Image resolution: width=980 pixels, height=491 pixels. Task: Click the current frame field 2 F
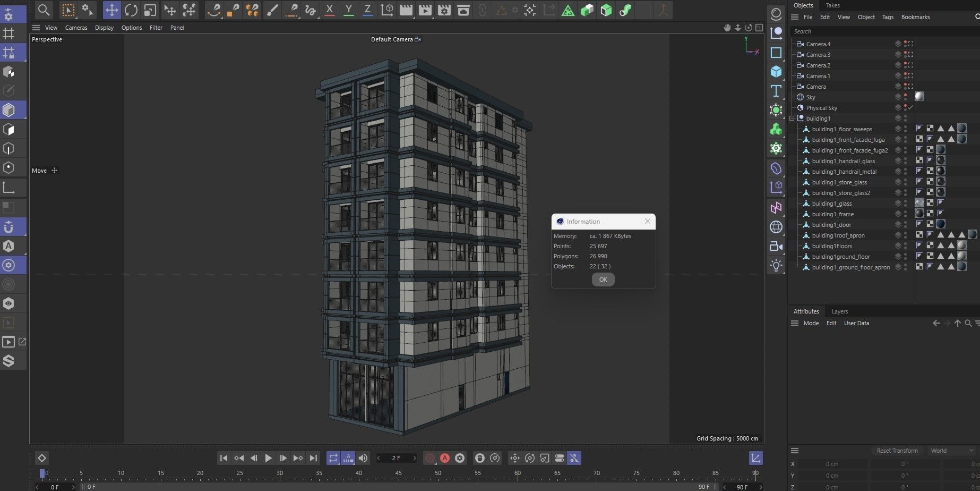(396, 458)
